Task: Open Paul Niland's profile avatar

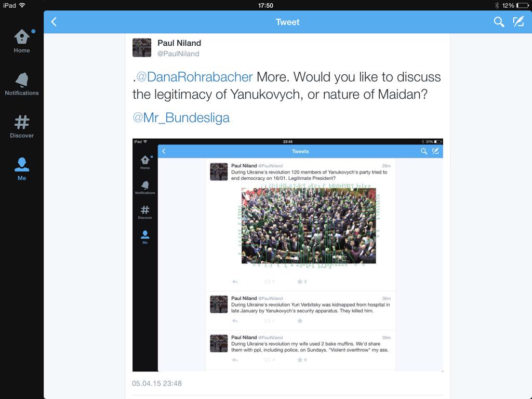Action: point(142,47)
